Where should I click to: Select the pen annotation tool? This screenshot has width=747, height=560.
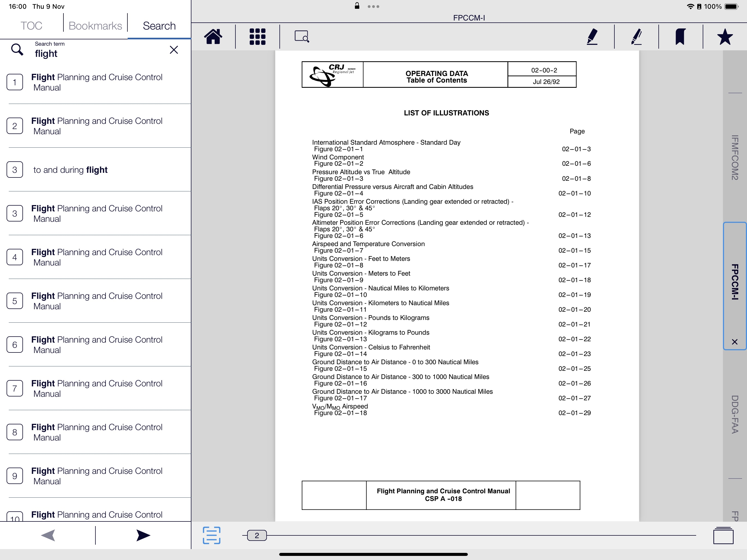click(636, 36)
